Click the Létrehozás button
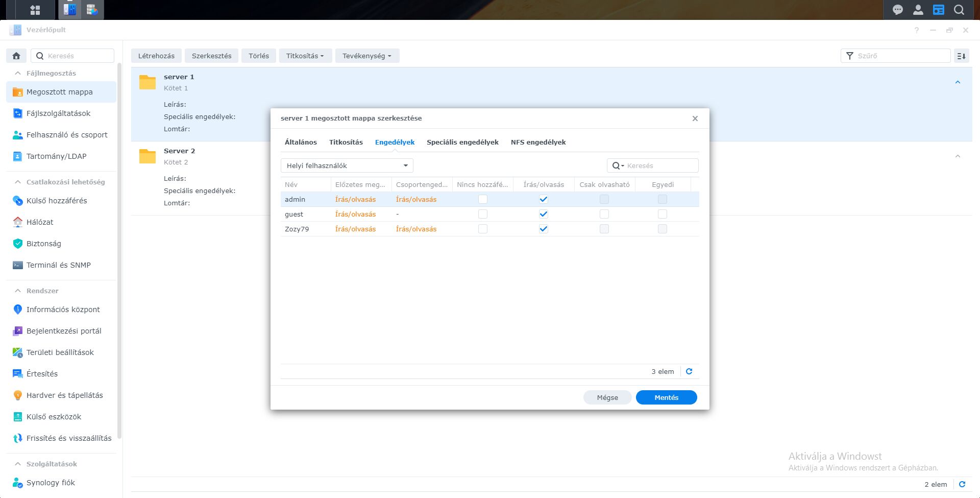This screenshot has width=980, height=498. coord(156,56)
